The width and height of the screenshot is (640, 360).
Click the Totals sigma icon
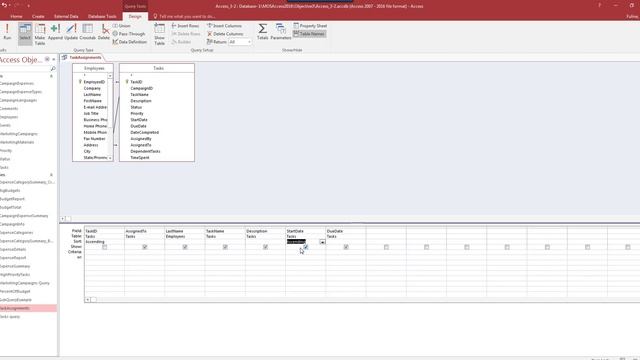coord(262,31)
